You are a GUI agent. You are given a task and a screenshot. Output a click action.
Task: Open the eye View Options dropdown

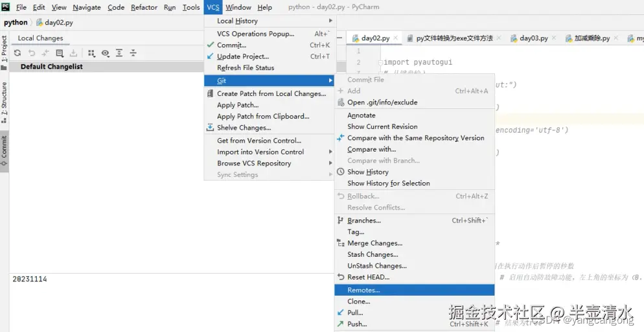(106, 53)
